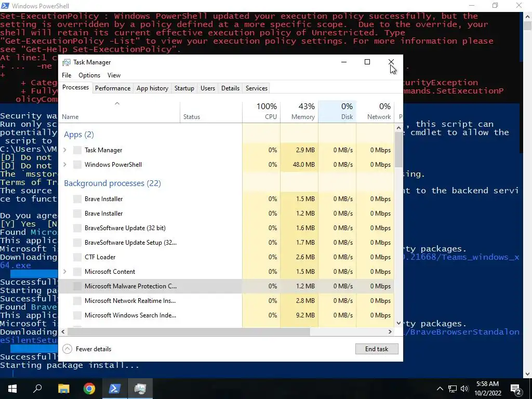
Task: Switch to the Users tab
Action: coord(208,88)
